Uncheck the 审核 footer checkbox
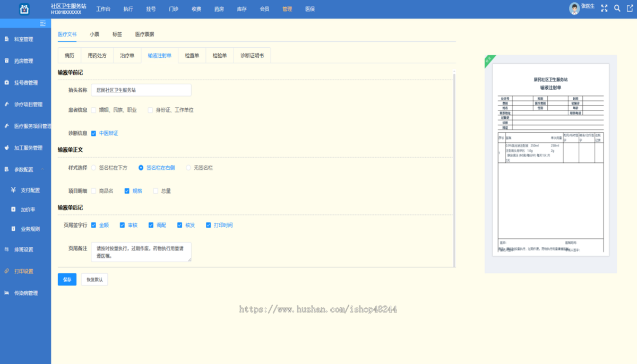The height and width of the screenshot is (364, 637). [122, 225]
